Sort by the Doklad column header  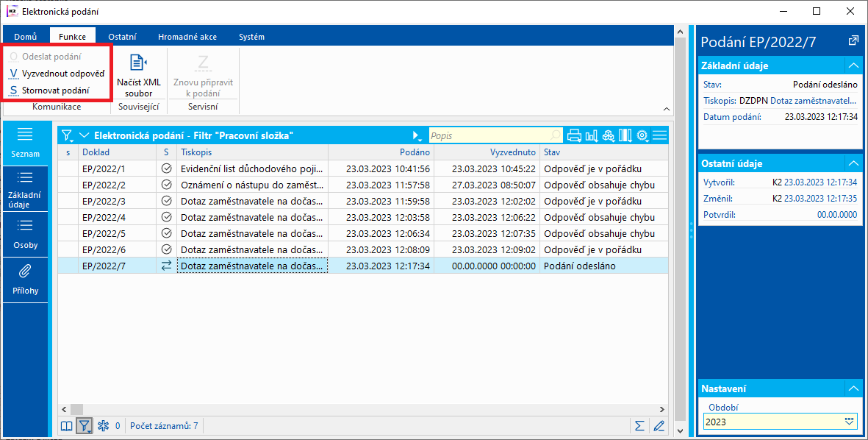point(117,152)
